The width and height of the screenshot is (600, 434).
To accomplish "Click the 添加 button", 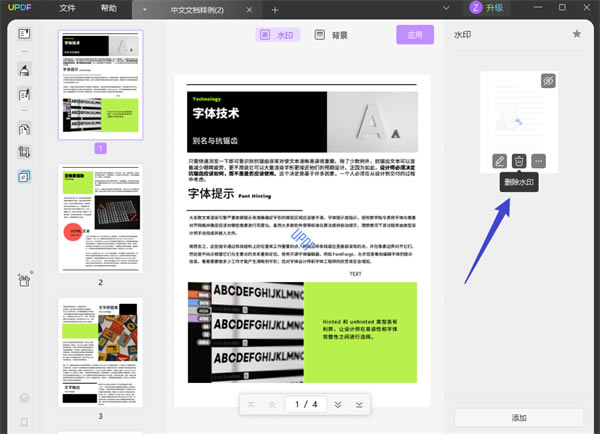I will point(518,416).
